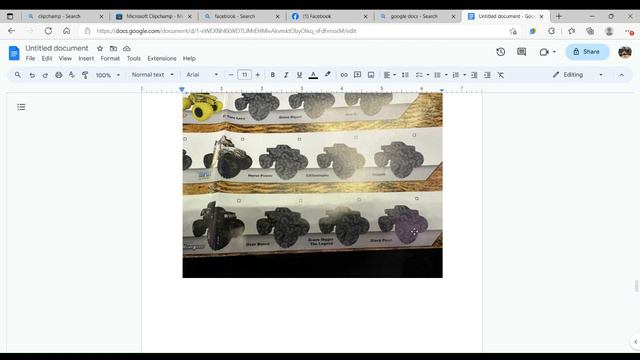The width and height of the screenshot is (640, 360).
Task: Open the move-to-folder icon
Action: pos(113,48)
